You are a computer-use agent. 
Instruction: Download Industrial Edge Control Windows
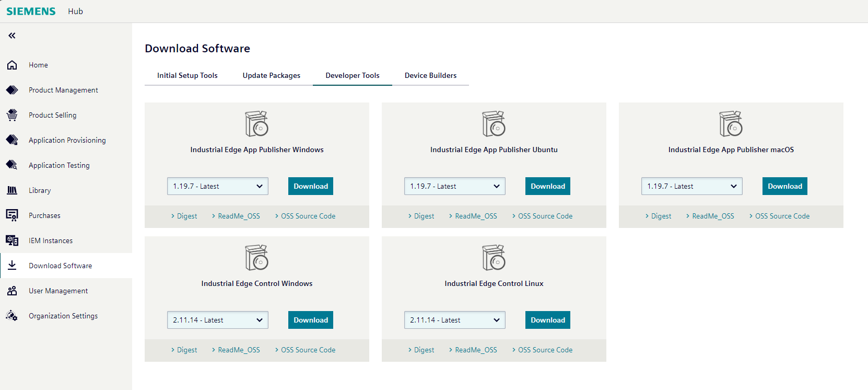(311, 320)
